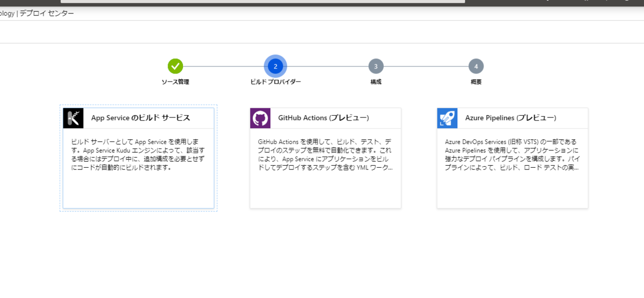Go to step 4 概要 circle

(476, 66)
